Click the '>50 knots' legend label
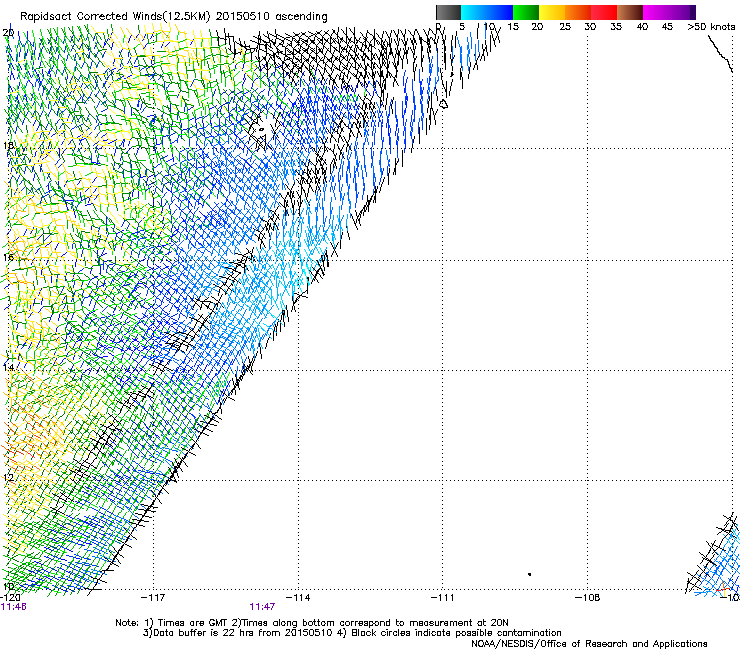740x650 pixels. click(711, 27)
